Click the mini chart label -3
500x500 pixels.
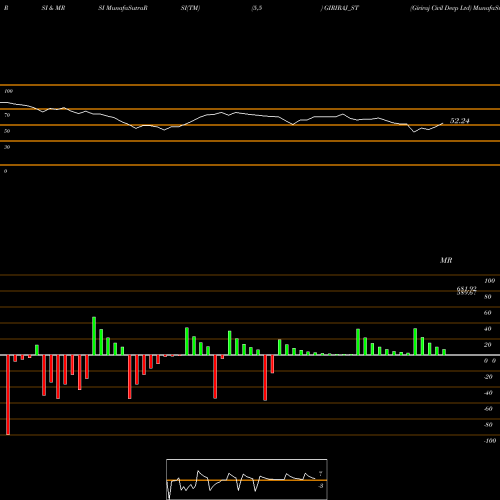click(x=321, y=486)
